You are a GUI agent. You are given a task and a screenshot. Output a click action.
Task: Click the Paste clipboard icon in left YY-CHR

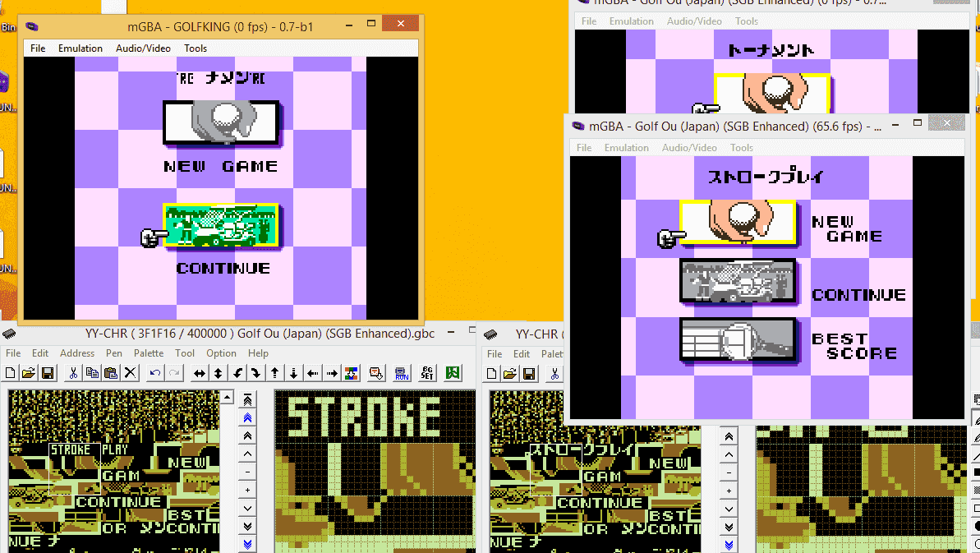click(111, 373)
